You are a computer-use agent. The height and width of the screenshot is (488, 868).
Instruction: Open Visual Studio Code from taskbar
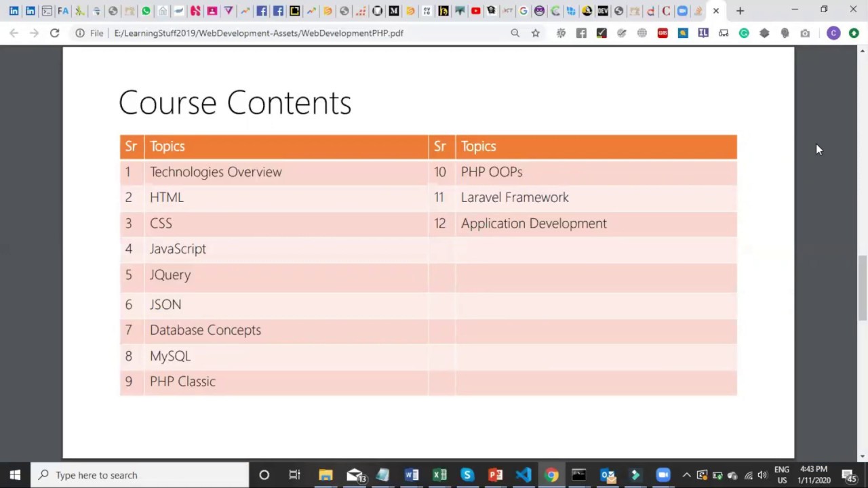(x=523, y=475)
